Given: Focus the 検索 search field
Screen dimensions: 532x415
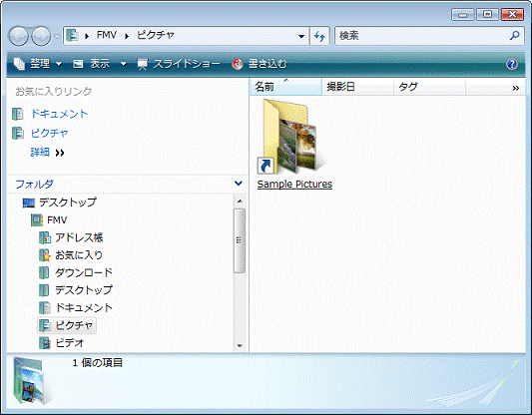Looking at the screenshot, I should tap(422, 36).
